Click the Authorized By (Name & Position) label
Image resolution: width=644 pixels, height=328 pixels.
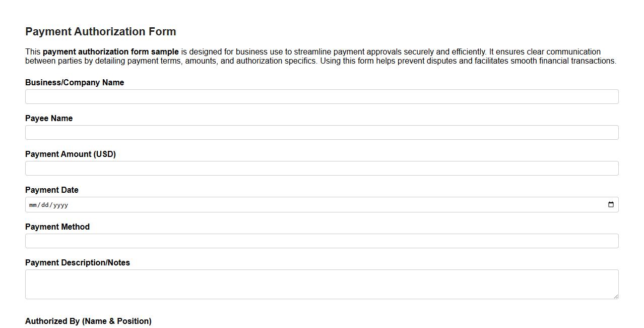click(x=88, y=320)
